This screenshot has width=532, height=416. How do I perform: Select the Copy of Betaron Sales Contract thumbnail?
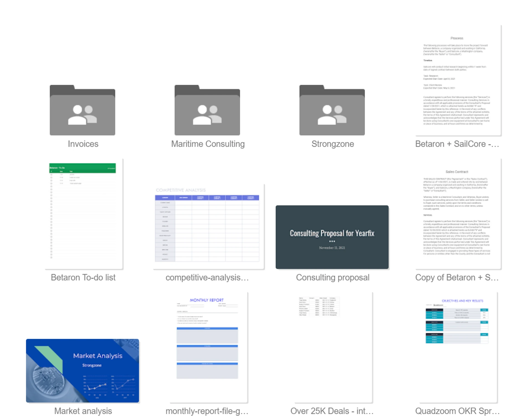(x=458, y=214)
